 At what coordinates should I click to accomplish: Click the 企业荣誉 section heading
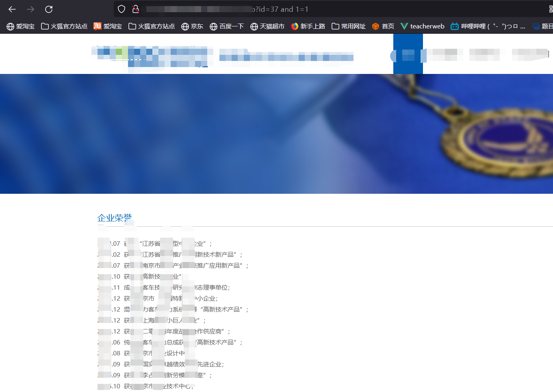pyautogui.click(x=115, y=218)
